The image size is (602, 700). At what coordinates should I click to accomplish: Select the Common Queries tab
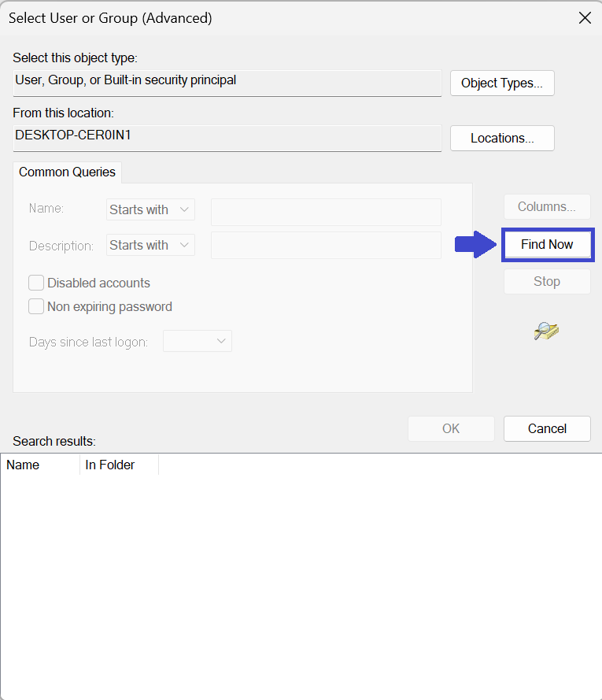[x=67, y=172]
